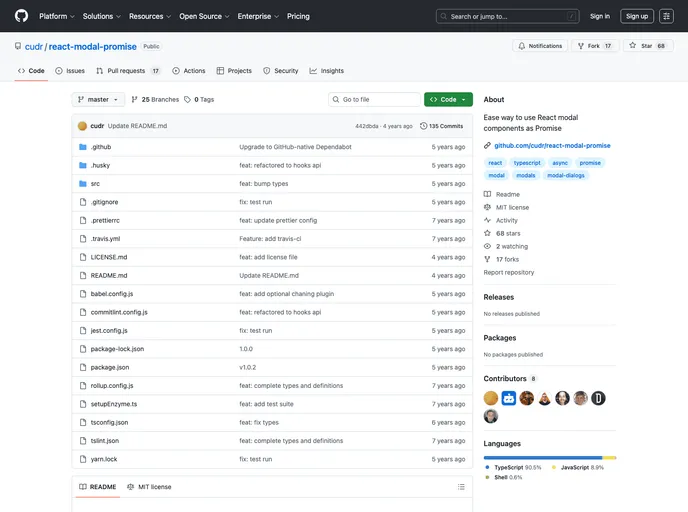This screenshot has height=512, width=688.
Task: Open the green Code dropdown button
Action: [448, 100]
